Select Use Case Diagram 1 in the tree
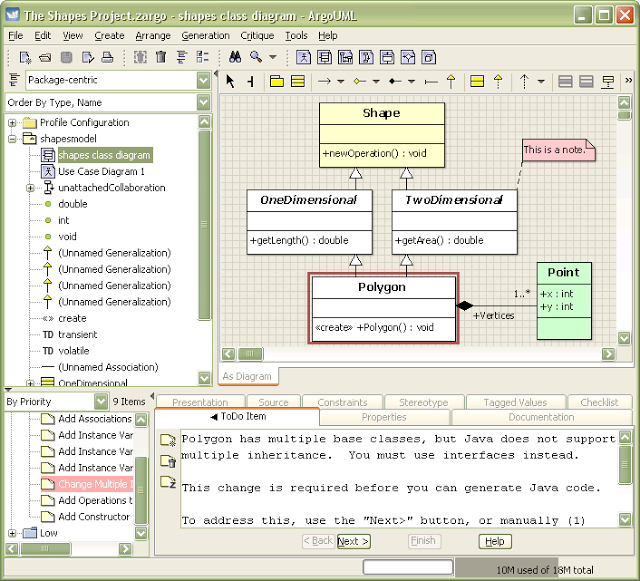The height and width of the screenshot is (581, 640). click(101, 171)
